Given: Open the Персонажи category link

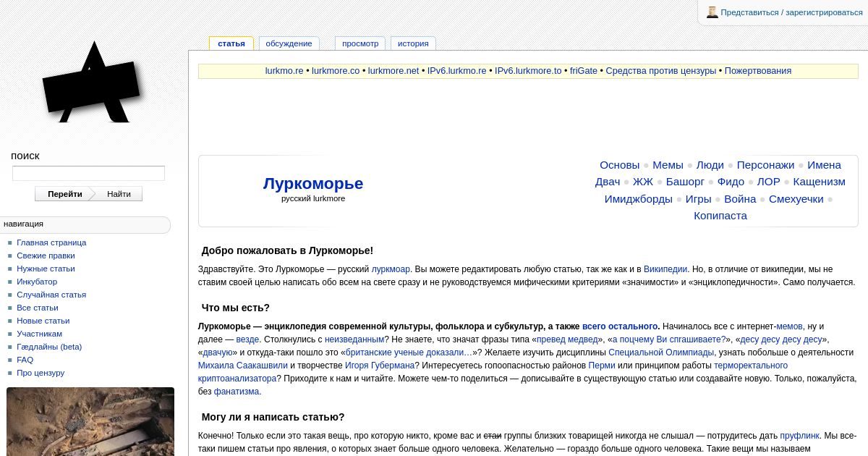Looking at the screenshot, I should pyautogui.click(x=765, y=165).
